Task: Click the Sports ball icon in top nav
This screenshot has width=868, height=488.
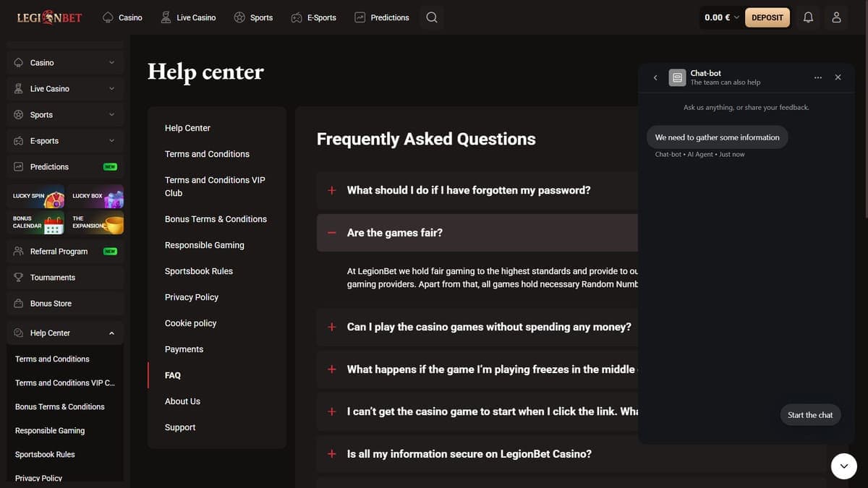Action: [x=239, y=17]
